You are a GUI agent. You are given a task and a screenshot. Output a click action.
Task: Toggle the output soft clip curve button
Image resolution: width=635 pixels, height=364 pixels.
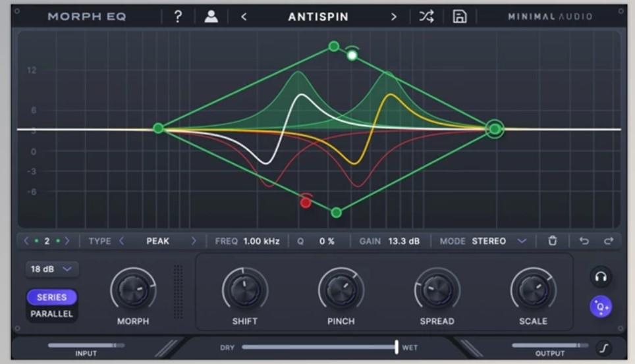pos(603,348)
